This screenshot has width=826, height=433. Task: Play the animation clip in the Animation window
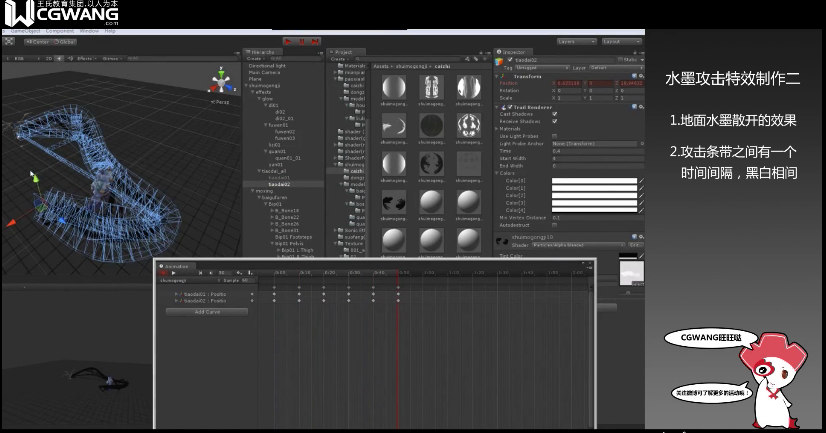pos(173,273)
